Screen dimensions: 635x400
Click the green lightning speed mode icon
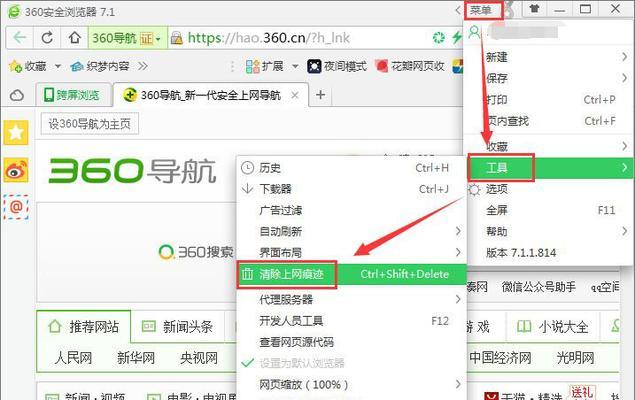tap(457, 38)
